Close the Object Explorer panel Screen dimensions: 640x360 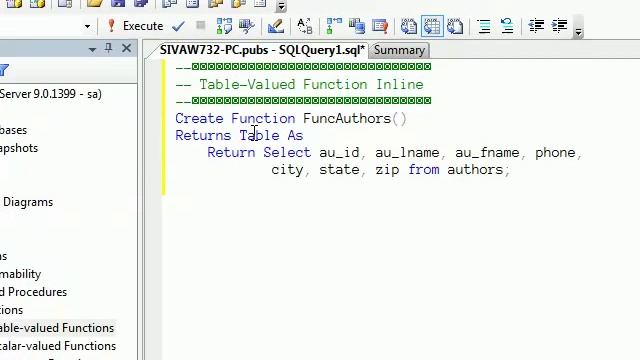coord(127,48)
